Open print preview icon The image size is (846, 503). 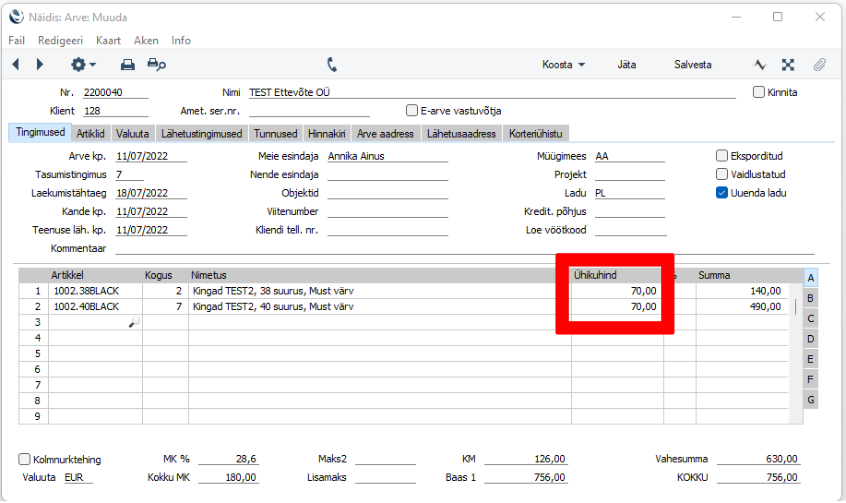click(156, 65)
